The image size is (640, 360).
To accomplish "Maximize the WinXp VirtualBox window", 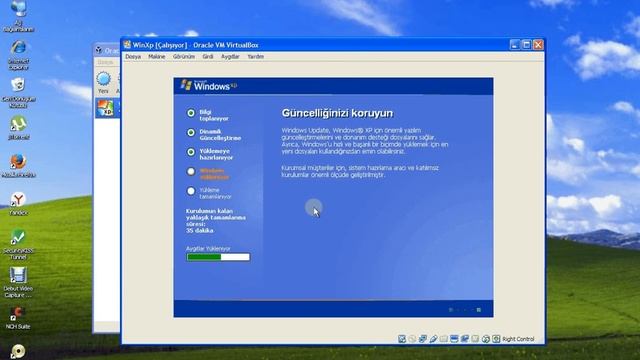I will 526,44.
